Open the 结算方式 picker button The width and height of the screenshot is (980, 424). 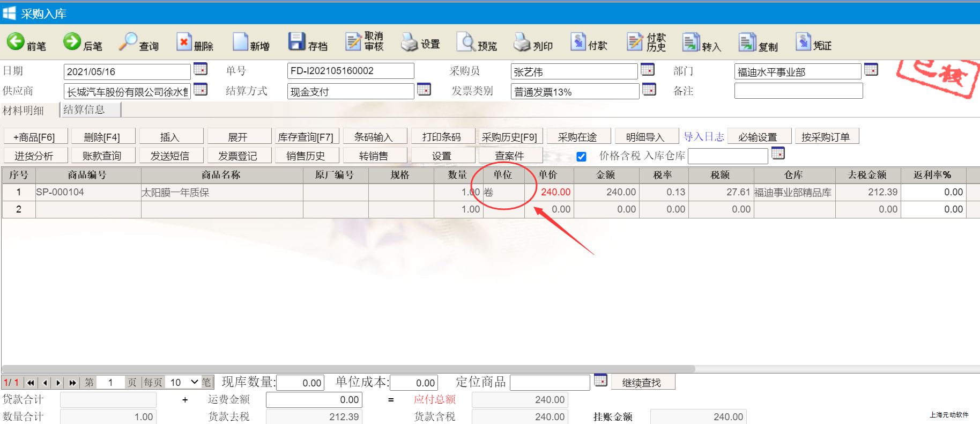tap(424, 89)
